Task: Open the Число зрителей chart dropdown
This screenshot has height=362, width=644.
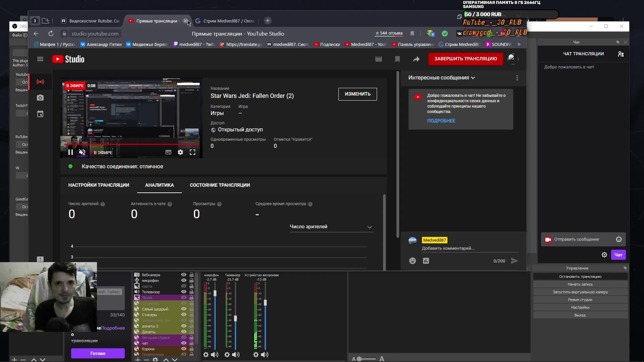Action: [x=331, y=227]
